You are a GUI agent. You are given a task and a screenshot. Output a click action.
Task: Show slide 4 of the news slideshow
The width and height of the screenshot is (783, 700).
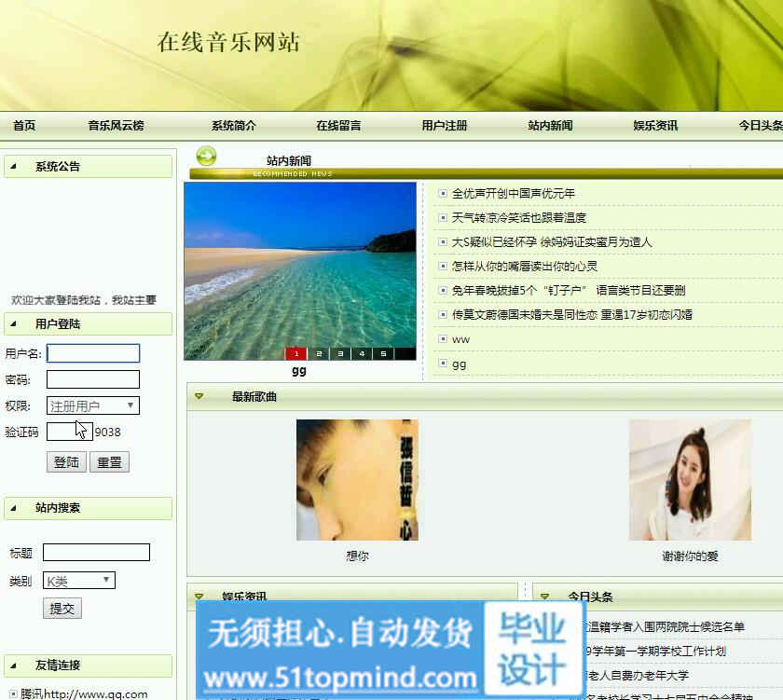(362, 353)
